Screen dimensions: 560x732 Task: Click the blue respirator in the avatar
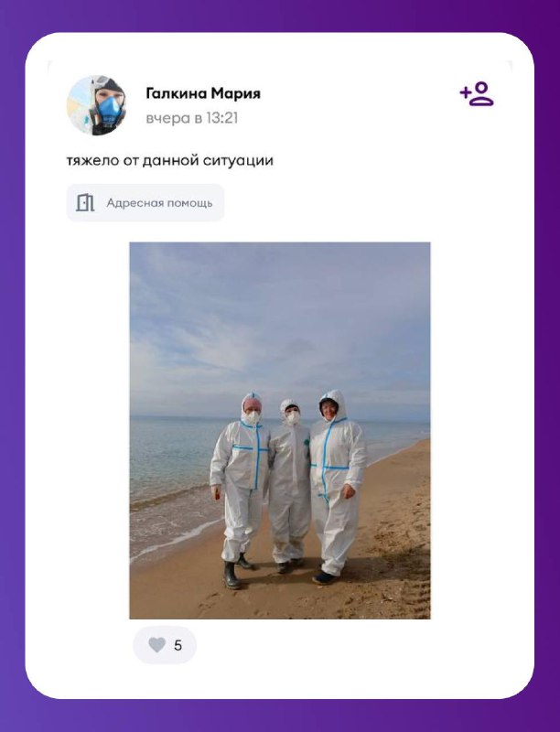(110, 109)
